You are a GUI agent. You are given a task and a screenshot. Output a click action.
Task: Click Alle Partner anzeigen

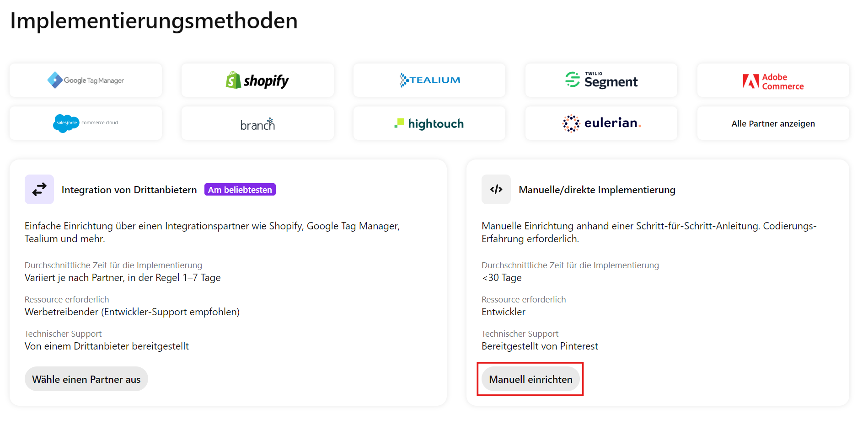pyautogui.click(x=773, y=123)
